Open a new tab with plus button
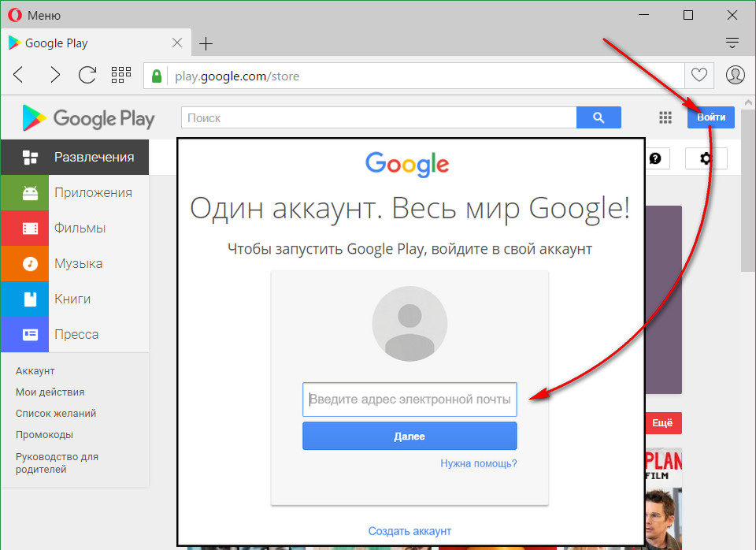 206,43
